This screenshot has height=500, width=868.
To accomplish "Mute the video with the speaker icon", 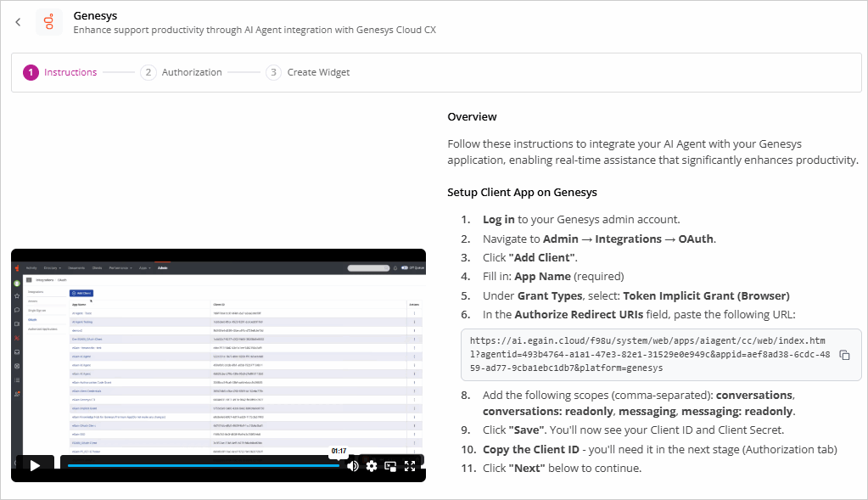I will pos(352,465).
